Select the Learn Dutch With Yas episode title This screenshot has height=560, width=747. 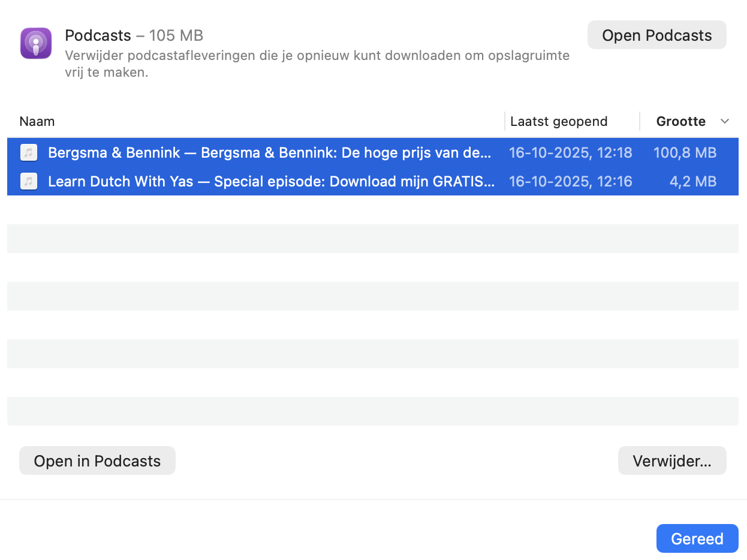(271, 182)
